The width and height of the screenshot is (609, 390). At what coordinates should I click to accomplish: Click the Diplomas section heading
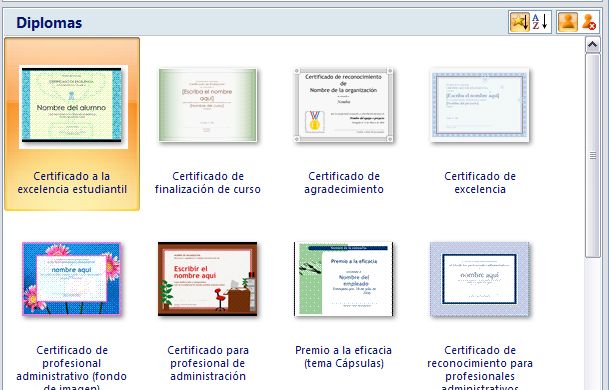point(49,23)
